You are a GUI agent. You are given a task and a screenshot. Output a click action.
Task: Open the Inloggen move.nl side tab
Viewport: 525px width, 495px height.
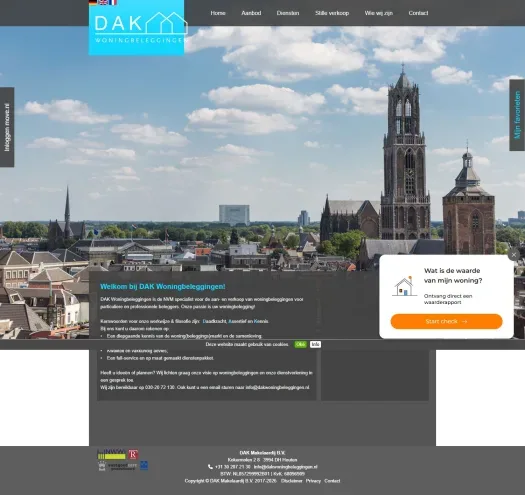[7, 127]
